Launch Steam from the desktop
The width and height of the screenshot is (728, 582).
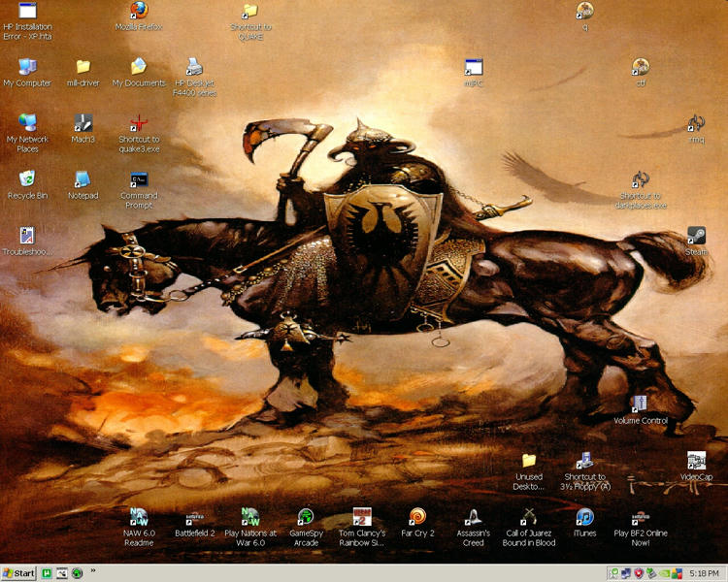tap(696, 242)
